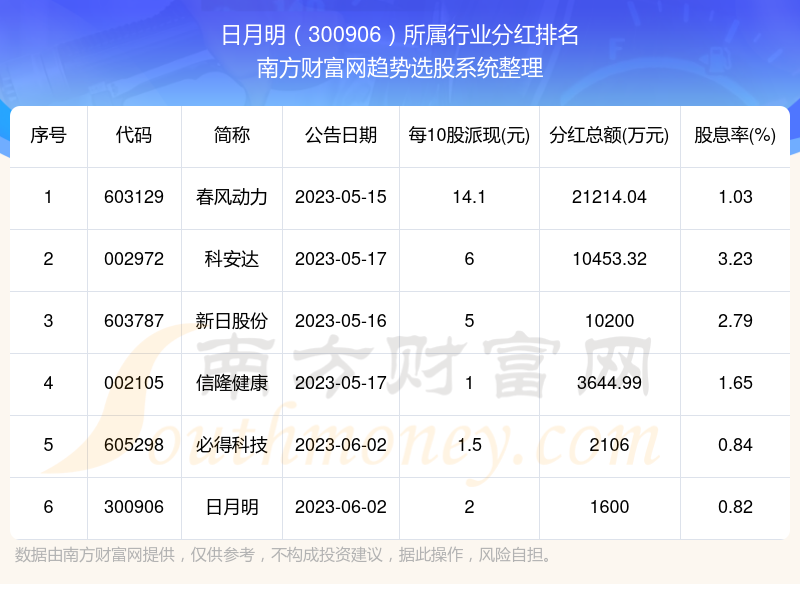
Task: Click dividend yield 0.82
Action: click(735, 507)
